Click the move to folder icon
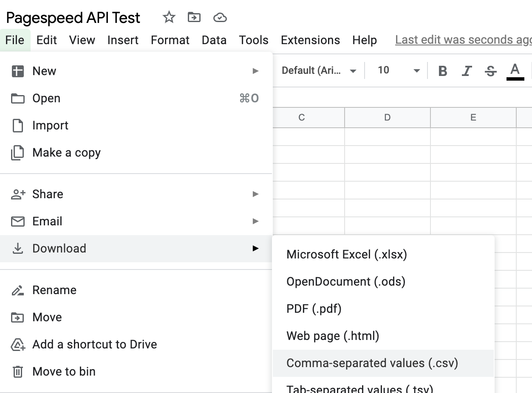This screenshot has height=393, width=532. pyautogui.click(x=194, y=17)
